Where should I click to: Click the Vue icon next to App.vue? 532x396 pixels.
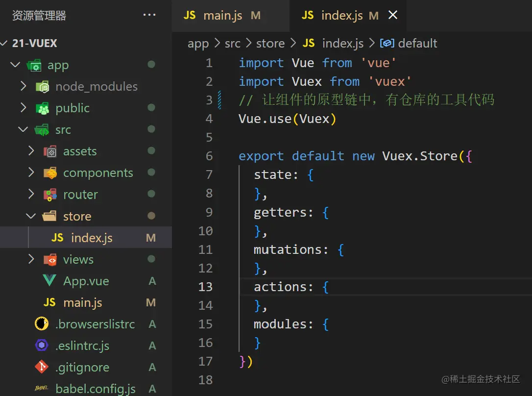coord(49,281)
